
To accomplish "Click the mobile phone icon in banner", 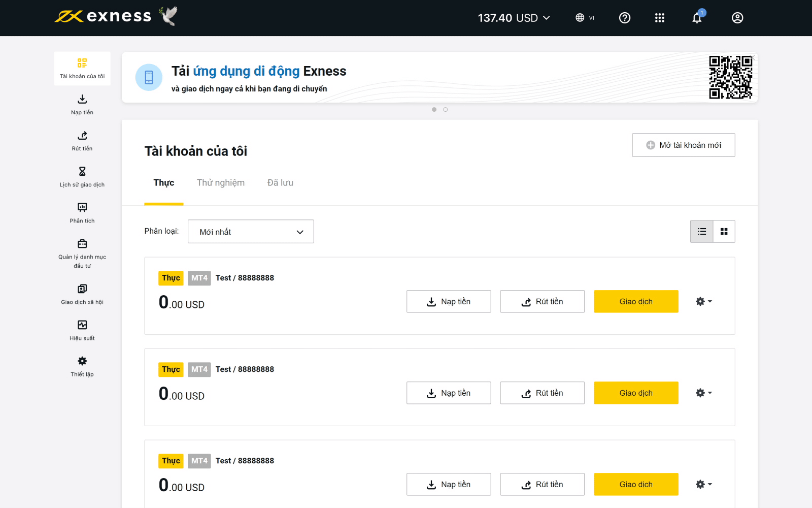I will tap(149, 77).
